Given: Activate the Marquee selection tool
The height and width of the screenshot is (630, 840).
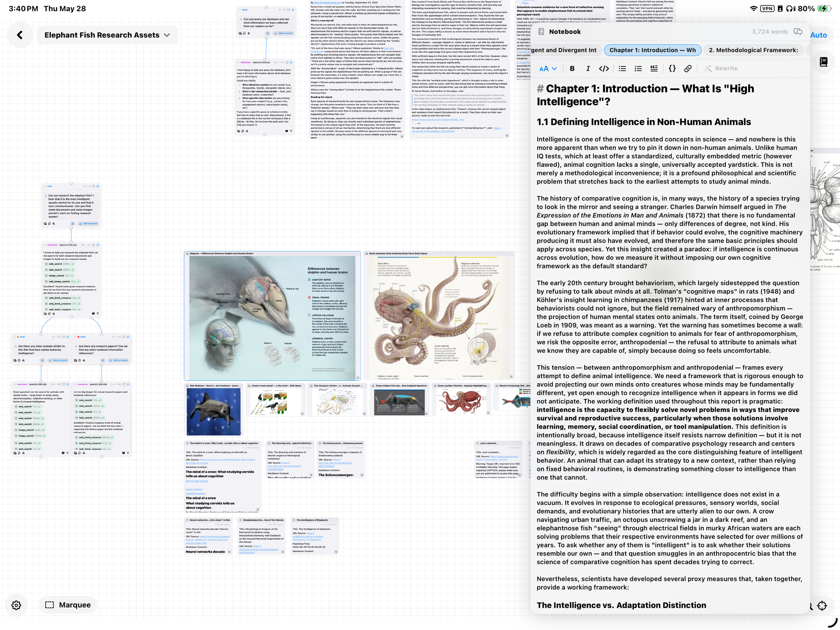Looking at the screenshot, I should coord(68,605).
